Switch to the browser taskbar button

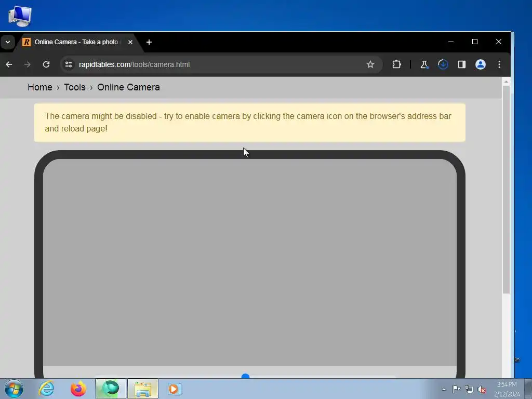pyautogui.click(x=111, y=389)
